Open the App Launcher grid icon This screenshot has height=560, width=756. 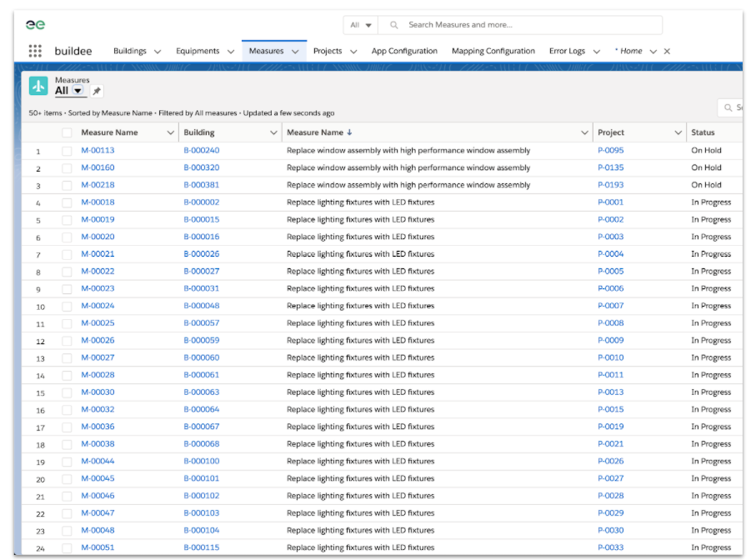[x=35, y=51]
